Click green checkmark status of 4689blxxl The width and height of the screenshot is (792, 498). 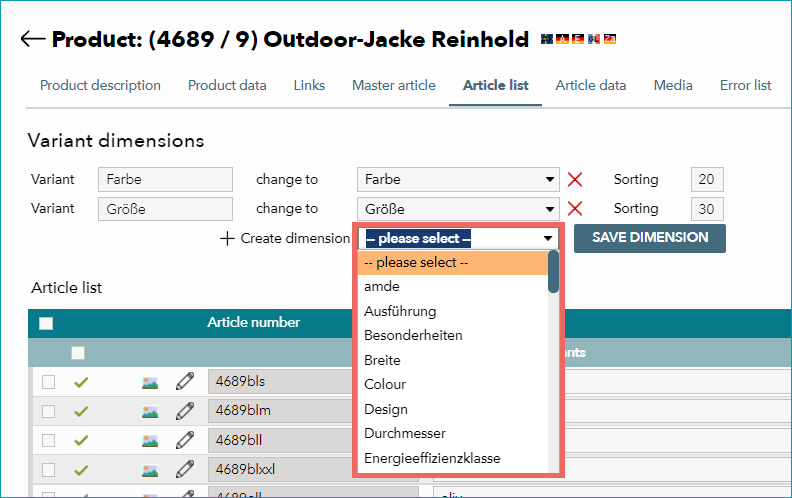(x=81, y=470)
